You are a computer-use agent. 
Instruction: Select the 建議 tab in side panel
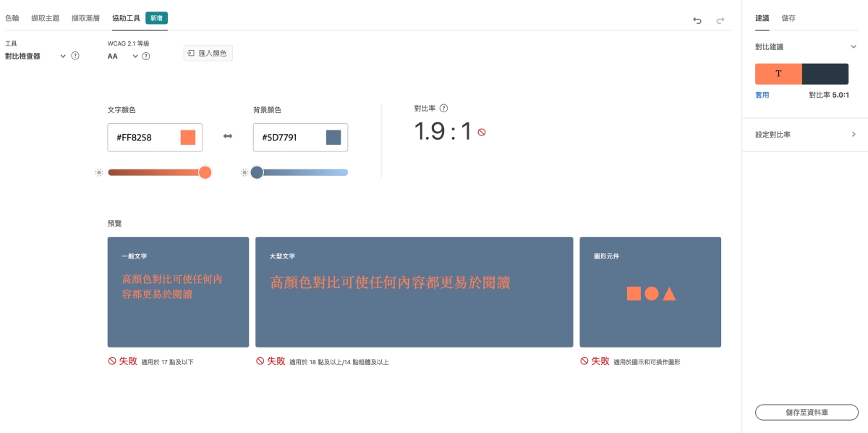762,18
